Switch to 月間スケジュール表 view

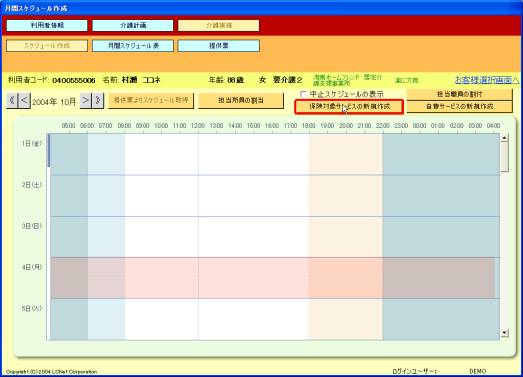point(133,46)
